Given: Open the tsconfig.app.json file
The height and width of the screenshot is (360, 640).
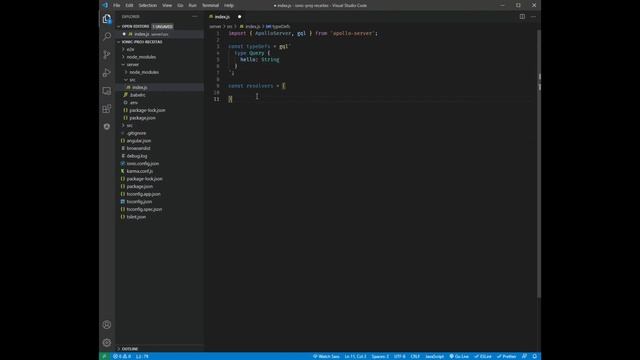Looking at the screenshot, I should (x=143, y=194).
